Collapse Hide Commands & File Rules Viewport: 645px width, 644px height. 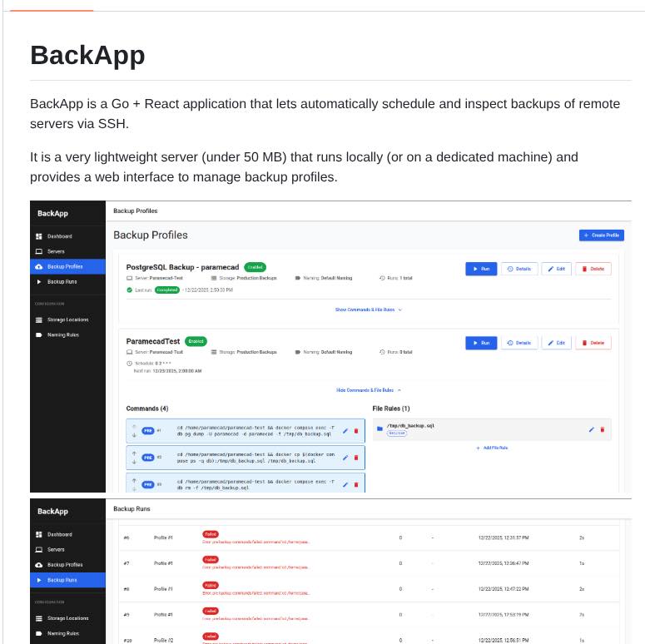(369, 390)
